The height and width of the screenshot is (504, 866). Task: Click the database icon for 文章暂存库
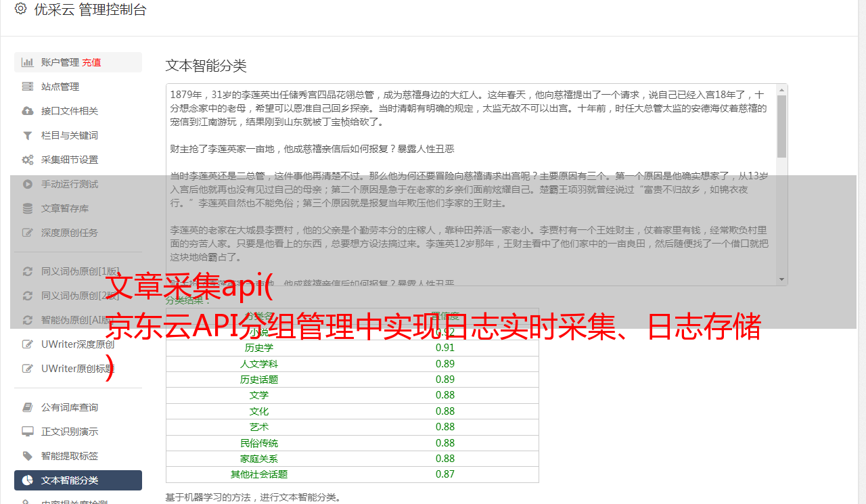[x=28, y=208]
